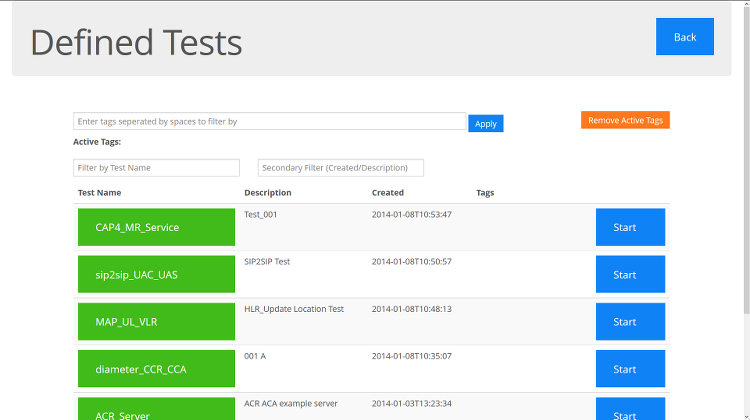The width and height of the screenshot is (750, 420).
Task: Open the CAP4_MR_Service test
Action: pos(156,227)
